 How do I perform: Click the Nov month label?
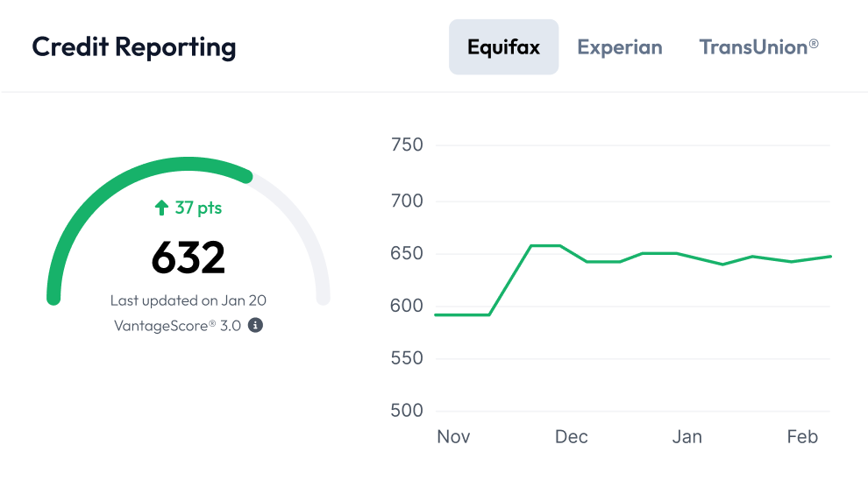click(x=453, y=436)
